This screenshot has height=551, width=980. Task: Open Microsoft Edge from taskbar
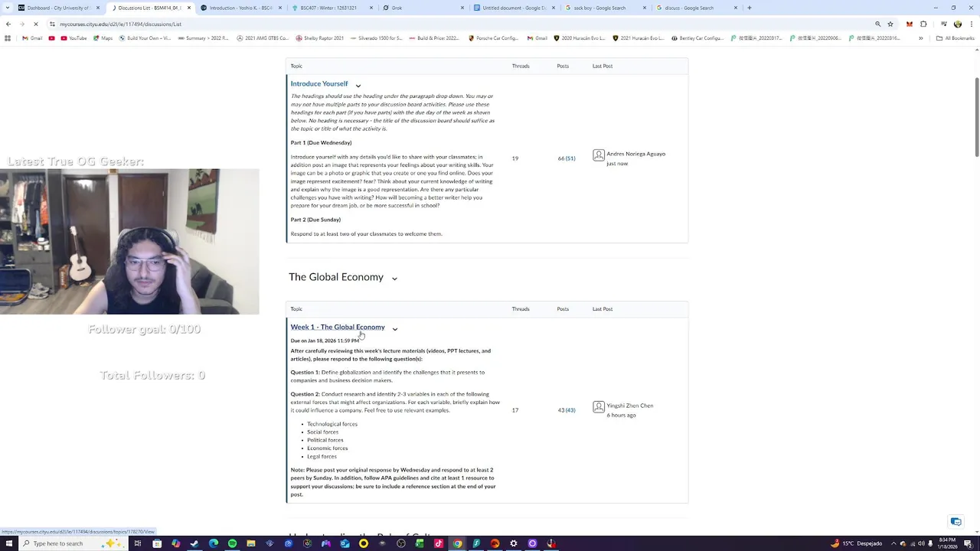214,543
